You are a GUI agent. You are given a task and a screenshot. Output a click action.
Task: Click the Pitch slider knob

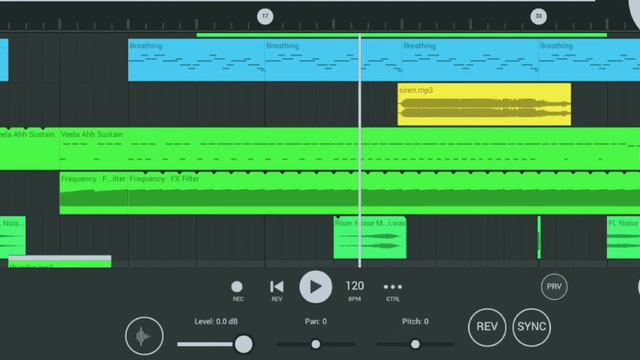[x=415, y=344]
